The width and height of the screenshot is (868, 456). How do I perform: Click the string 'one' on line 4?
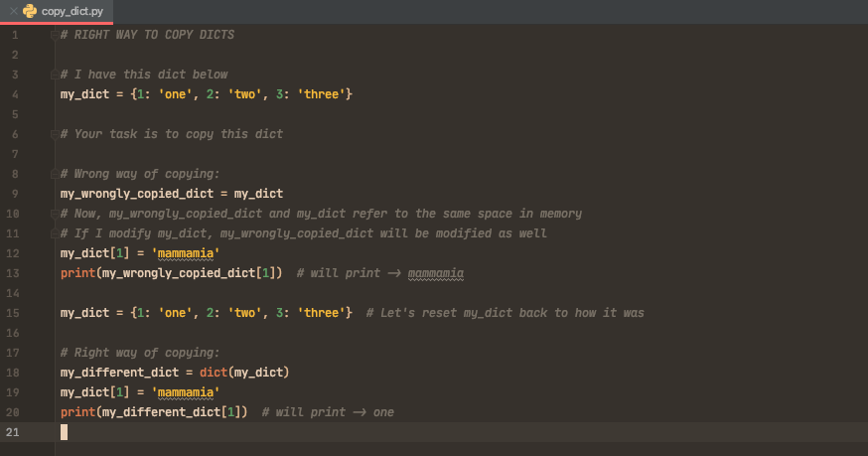(x=175, y=94)
